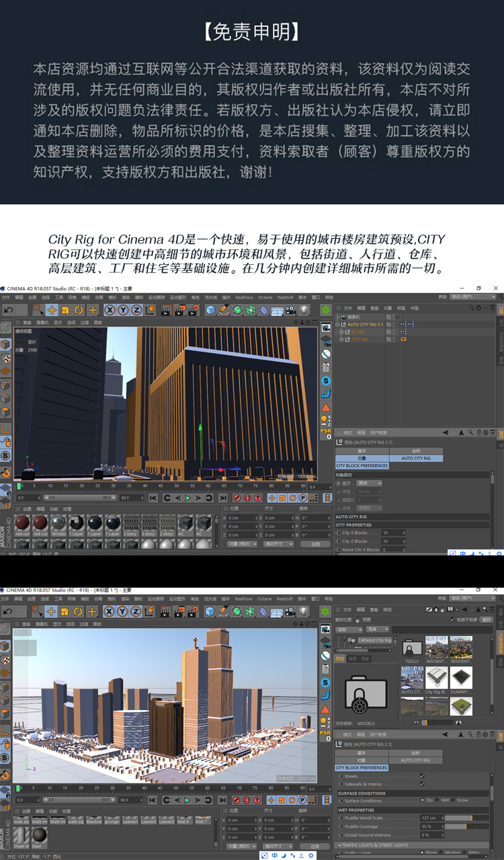Open the 绝对尺寸 dropdown in the skyscraper window
The image size is (504, 860).
(278, 544)
